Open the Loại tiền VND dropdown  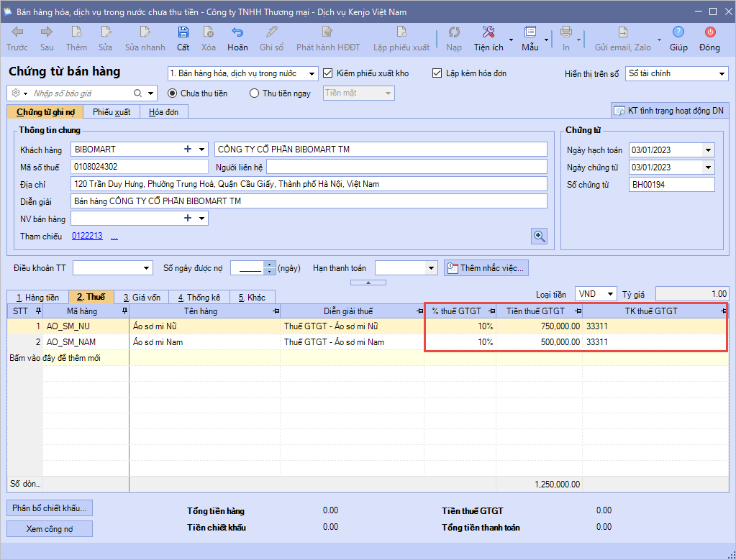click(x=611, y=294)
